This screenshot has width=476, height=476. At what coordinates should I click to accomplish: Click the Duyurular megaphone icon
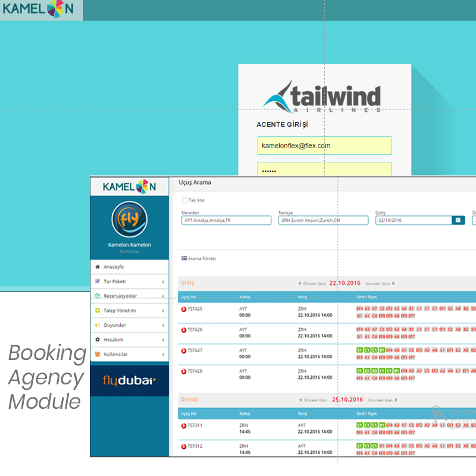[x=98, y=325]
